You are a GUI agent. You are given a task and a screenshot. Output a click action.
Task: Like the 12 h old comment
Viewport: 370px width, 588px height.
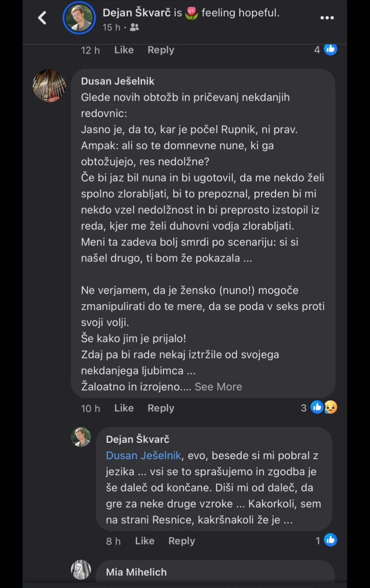click(124, 50)
